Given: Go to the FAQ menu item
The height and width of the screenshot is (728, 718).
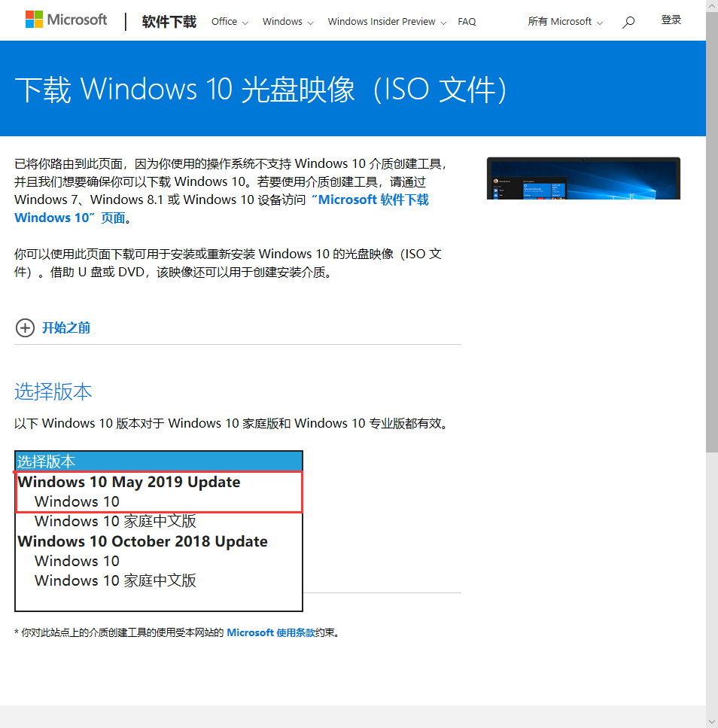Looking at the screenshot, I should tap(467, 22).
